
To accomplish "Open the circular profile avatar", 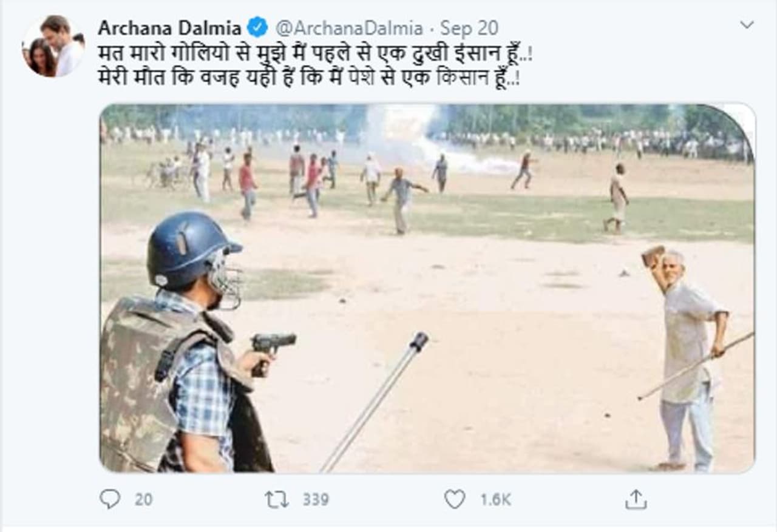I will 53,46.
